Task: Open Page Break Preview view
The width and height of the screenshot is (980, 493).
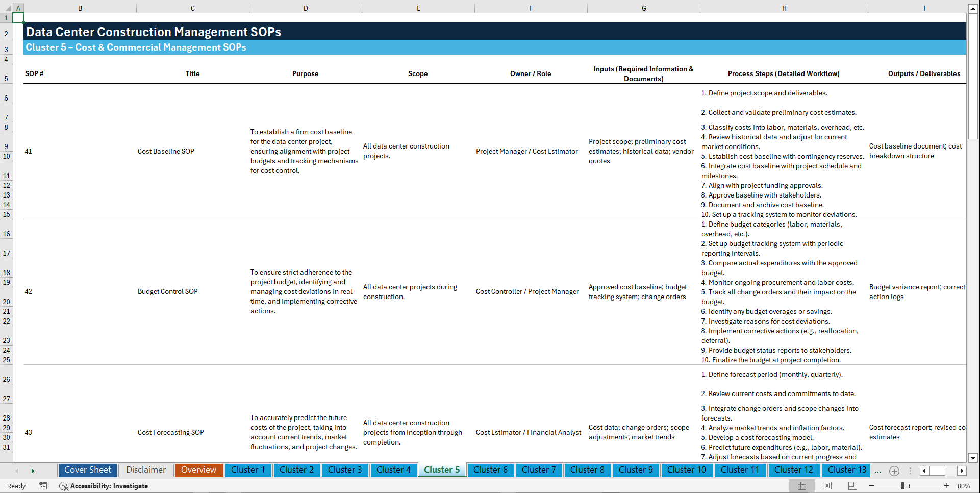Action: pyautogui.click(x=853, y=485)
